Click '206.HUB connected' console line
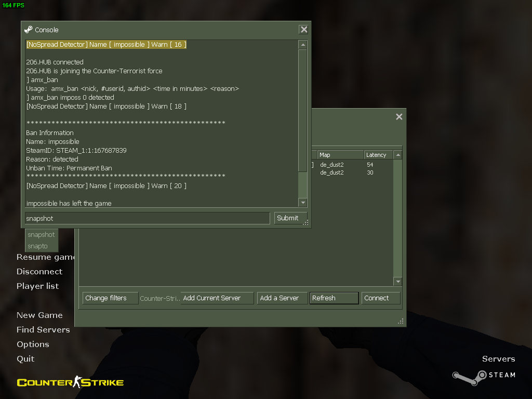The image size is (532, 399). (55, 62)
